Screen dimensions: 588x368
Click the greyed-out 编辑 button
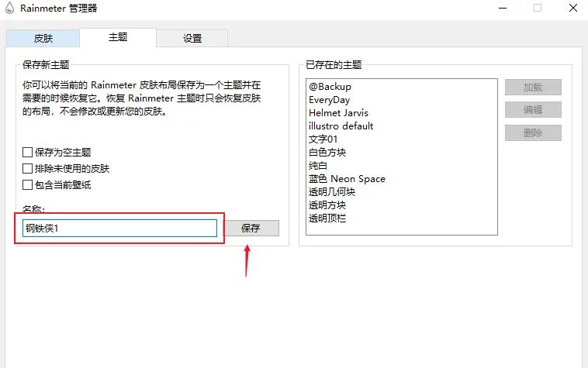point(533,110)
